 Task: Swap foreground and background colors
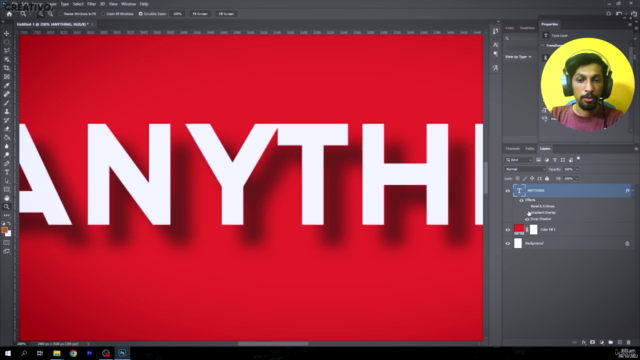(x=9, y=224)
